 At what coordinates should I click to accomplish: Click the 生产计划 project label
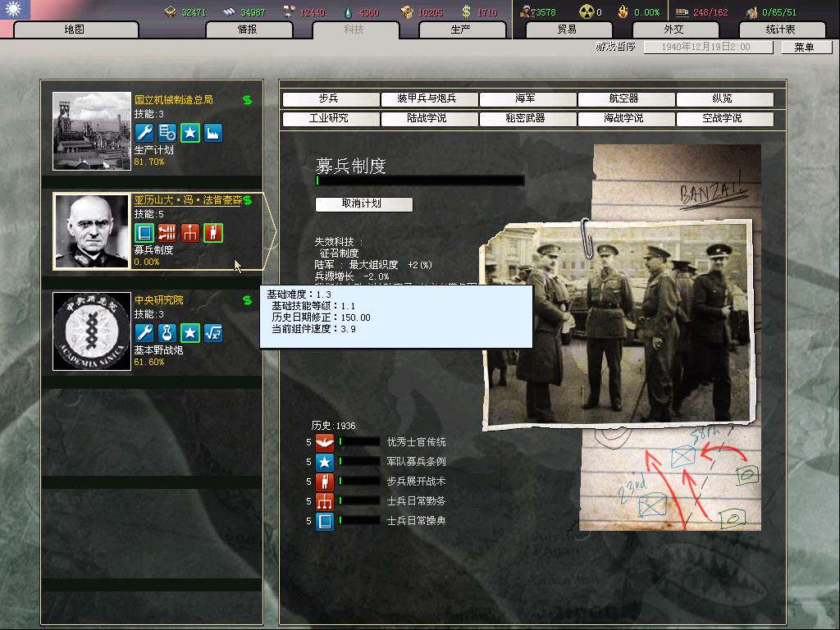click(153, 150)
